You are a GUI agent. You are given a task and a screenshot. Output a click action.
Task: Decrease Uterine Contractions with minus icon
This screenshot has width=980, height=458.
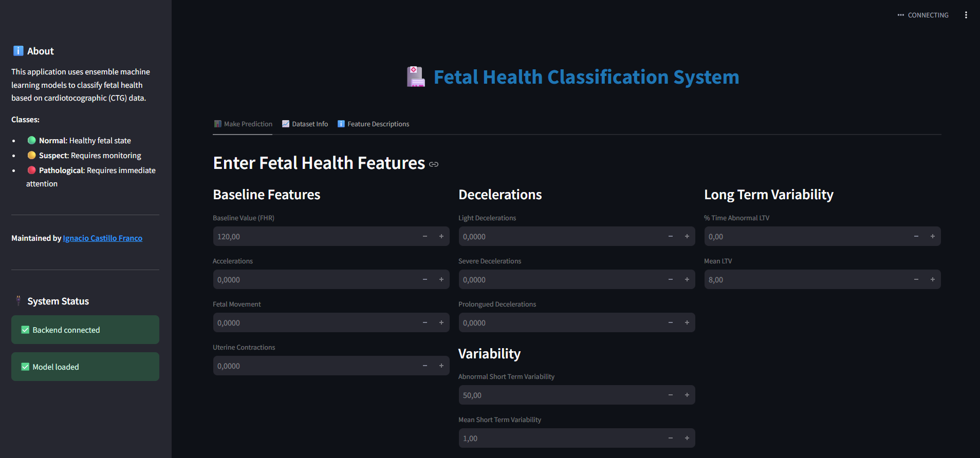click(x=425, y=366)
